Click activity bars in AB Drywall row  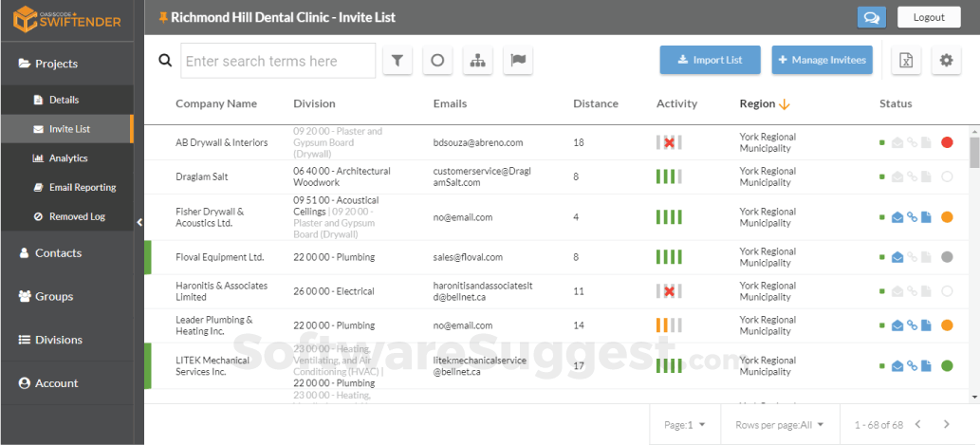669,142
